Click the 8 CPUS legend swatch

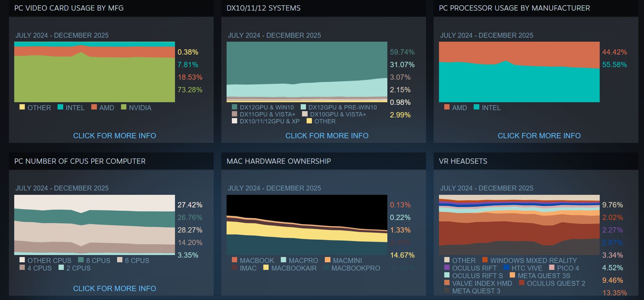click(x=81, y=260)
